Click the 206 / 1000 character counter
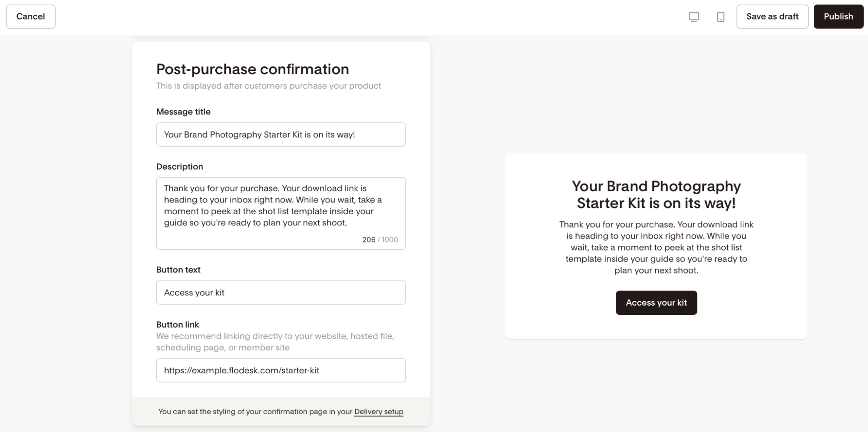This screenshot has height=432, width=868. pyautogui.click(x=380, y=240)
